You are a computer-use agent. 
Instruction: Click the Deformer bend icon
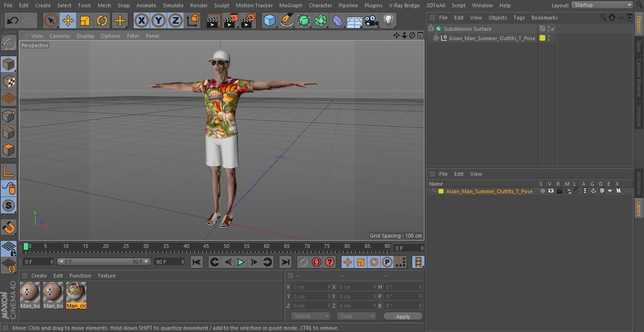pos(338,21)
